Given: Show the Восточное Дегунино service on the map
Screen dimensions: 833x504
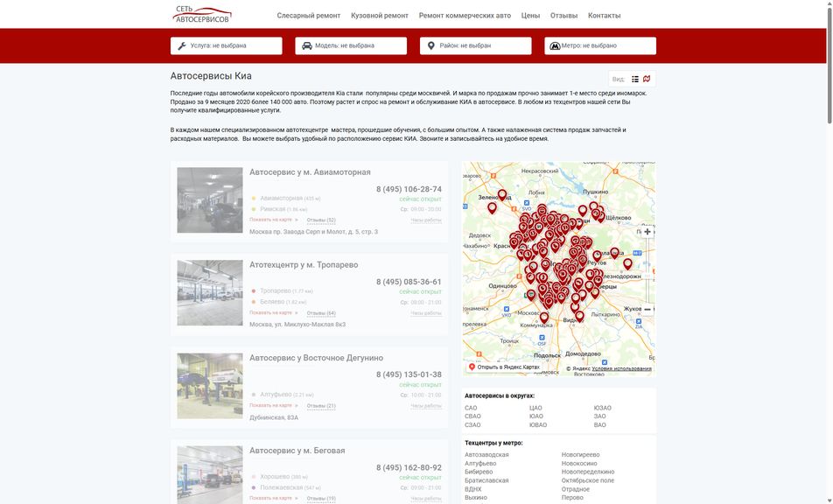Looking at the screenshot, I should click(274, 405).
